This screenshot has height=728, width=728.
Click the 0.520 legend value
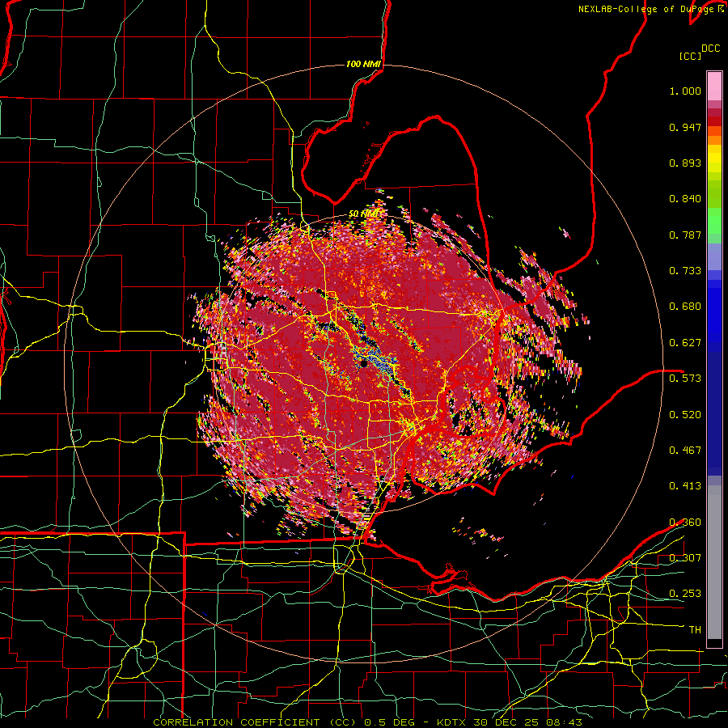(x=685, y=414)
